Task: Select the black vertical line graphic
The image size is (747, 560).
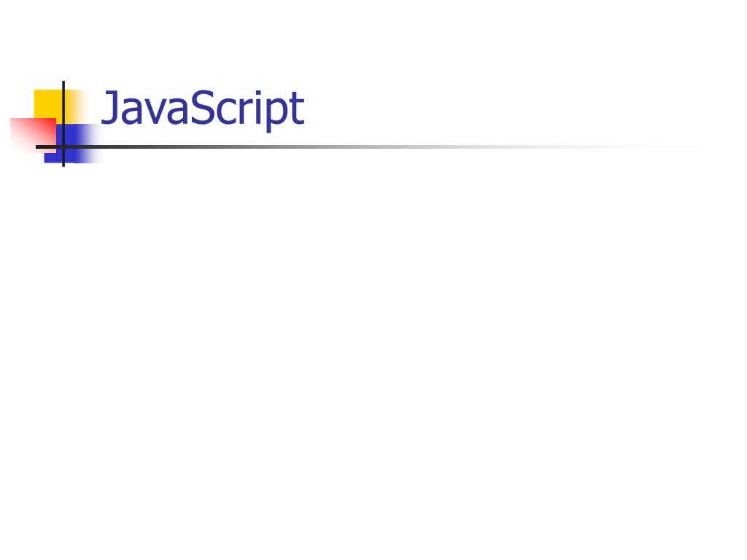Action: click(x=63, y=124)
